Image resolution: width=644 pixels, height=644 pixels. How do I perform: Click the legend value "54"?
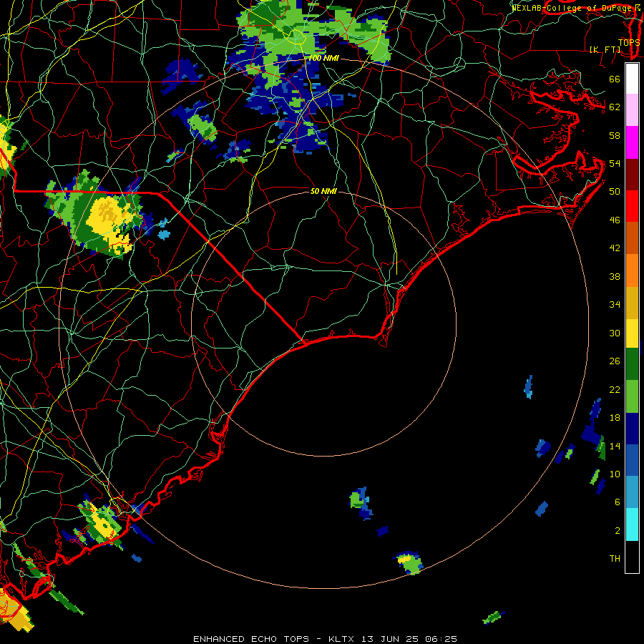pos(615,163)
